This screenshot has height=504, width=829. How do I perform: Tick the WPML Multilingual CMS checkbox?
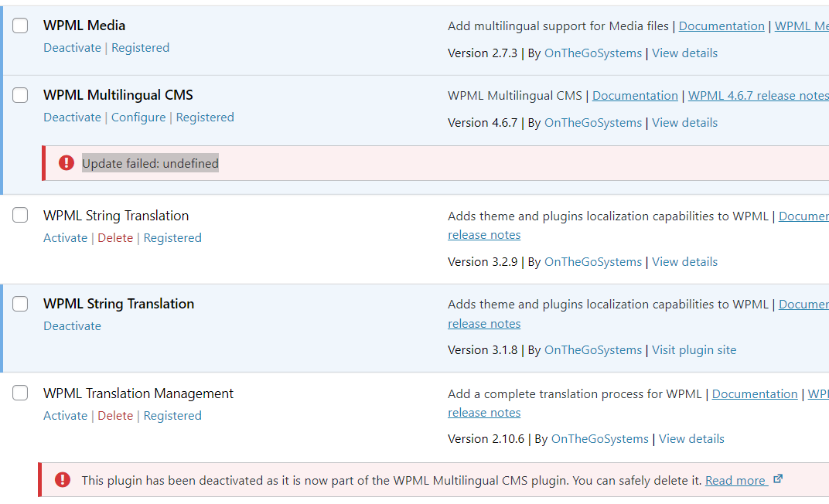point(20,95)
